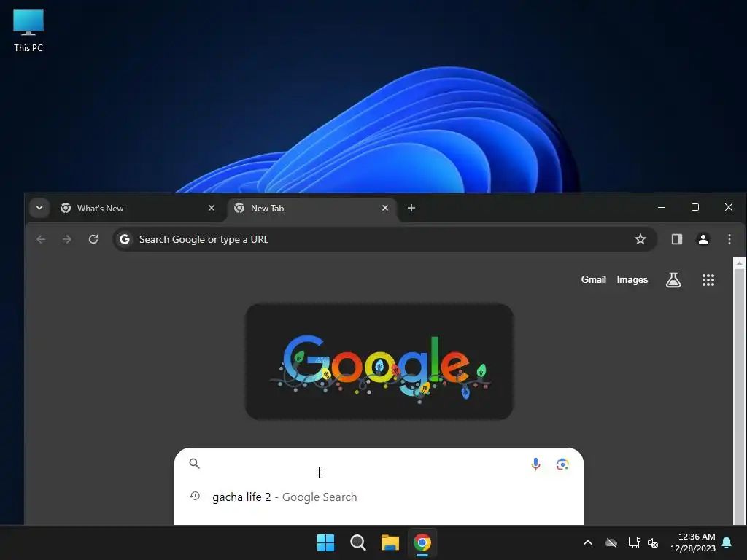
Task: Open File Explorer from taskbar
Action: click(390, 542)
